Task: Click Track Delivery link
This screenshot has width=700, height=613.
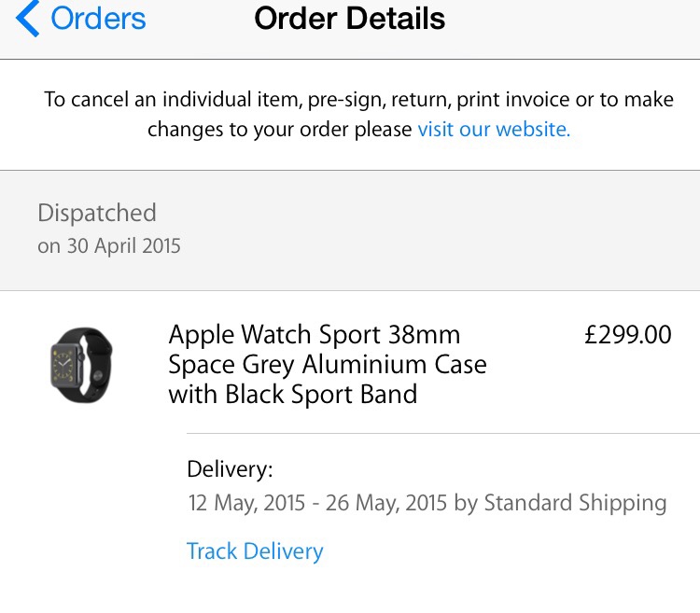Action: point(255,551)
